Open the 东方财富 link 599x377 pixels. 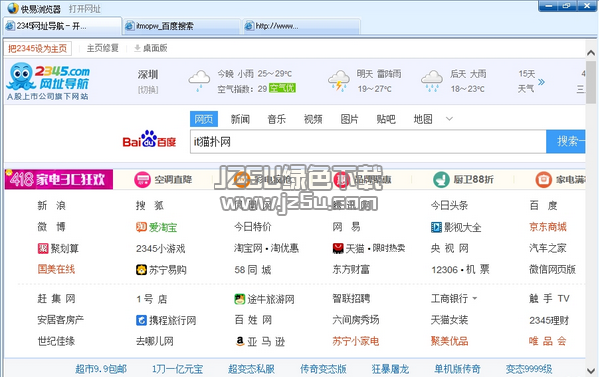[x=351, y=270]
